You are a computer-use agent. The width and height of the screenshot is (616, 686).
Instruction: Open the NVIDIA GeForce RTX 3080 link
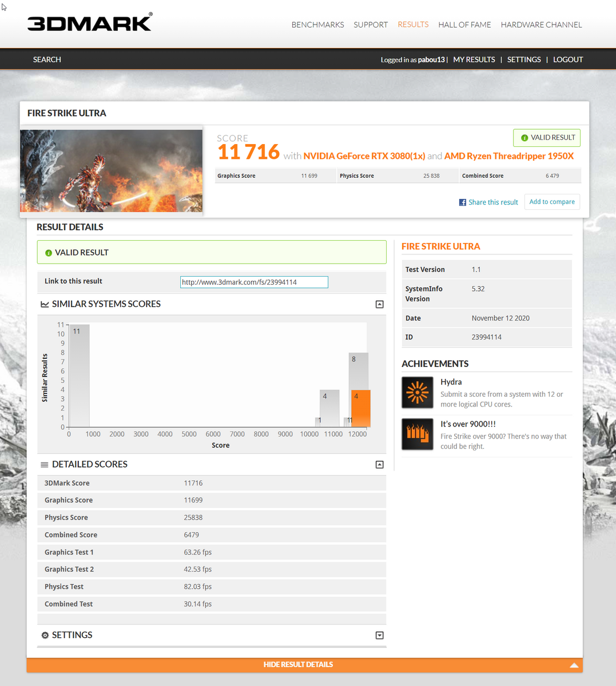[x=364, y=156]
